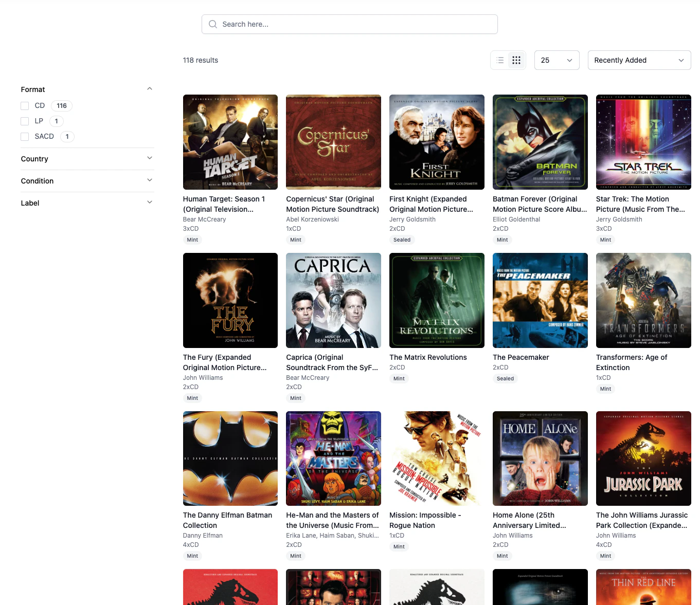Open First Knight album cover
Image resolution: width=700 pixels, height=605 pixels.
(x=437, y=142)
